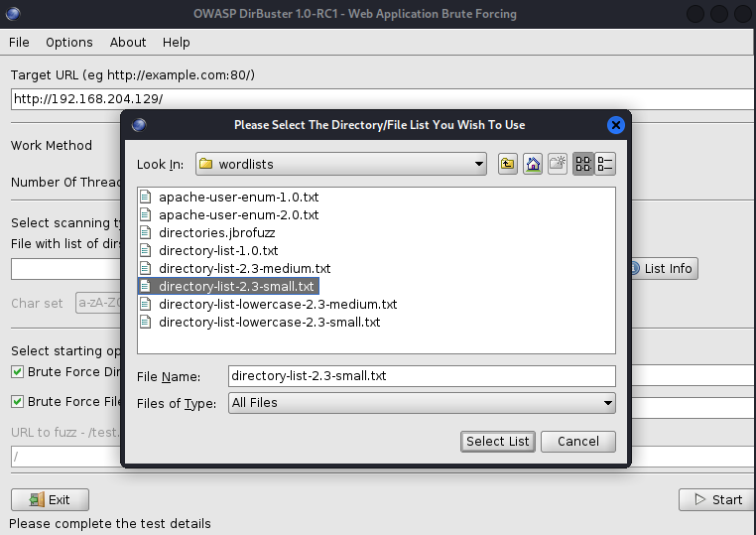Image resolution: width=756 pixels, height=535 pixels.
Task: Select apache-user-enum-1.0.txt file name
Action: coord(239,197)
